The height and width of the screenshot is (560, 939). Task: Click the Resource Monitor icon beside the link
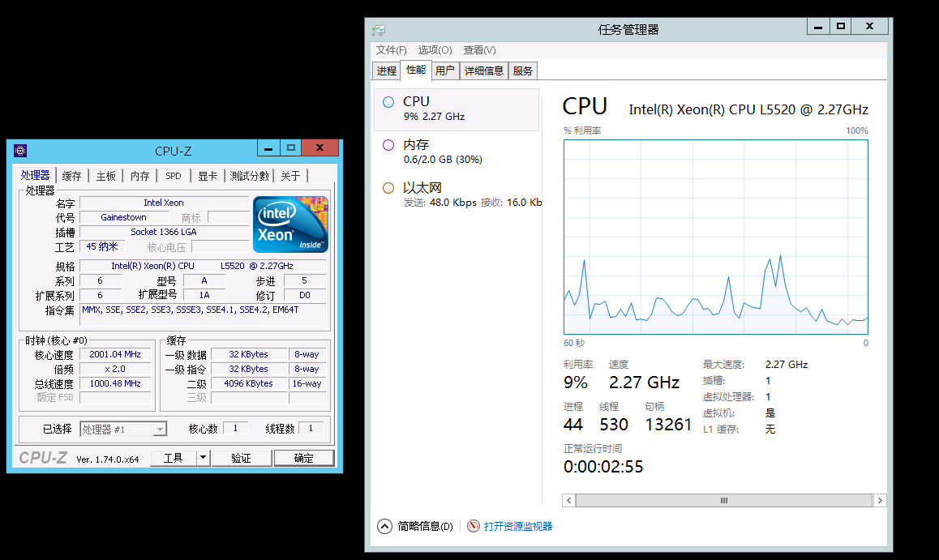coord(473,525)
